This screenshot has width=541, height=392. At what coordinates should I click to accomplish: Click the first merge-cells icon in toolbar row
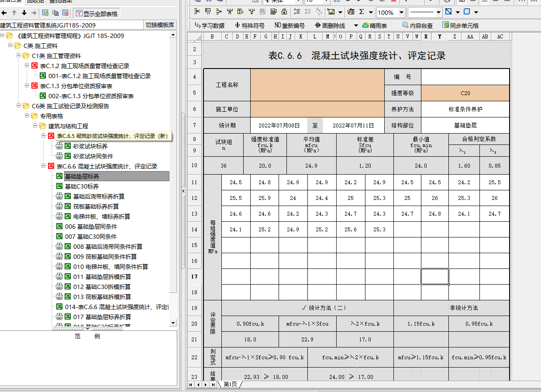pyautogui.click(x=197, y=12)
